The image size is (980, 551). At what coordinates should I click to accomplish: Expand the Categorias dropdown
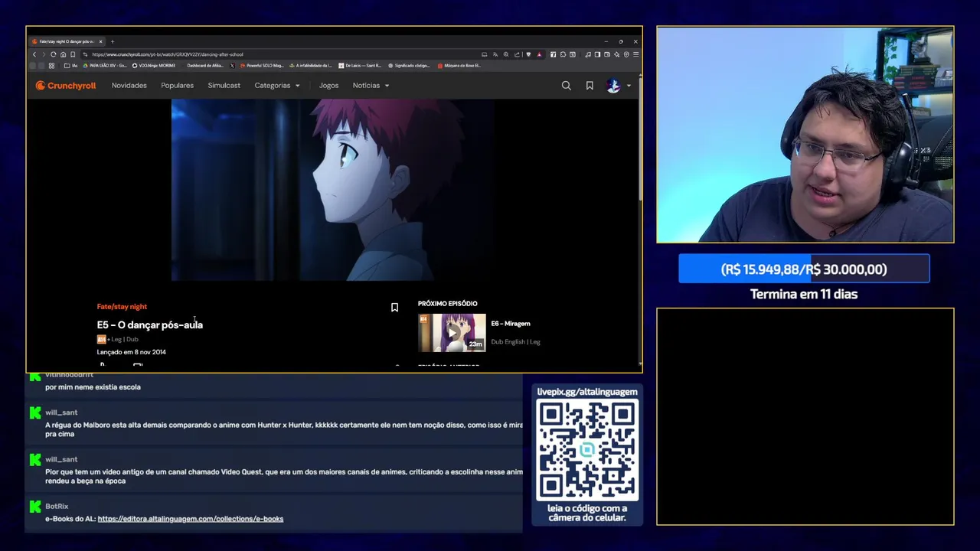click(x=277, y=86)
